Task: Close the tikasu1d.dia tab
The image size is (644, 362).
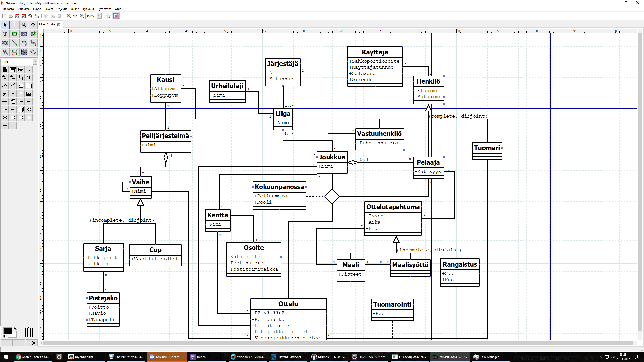Action: pos(58,24)
